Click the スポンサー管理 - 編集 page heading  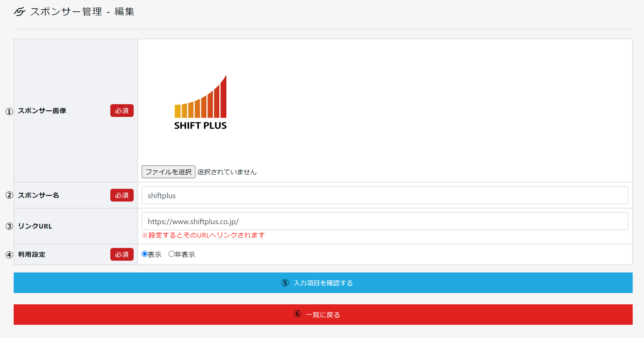point(82,12)
